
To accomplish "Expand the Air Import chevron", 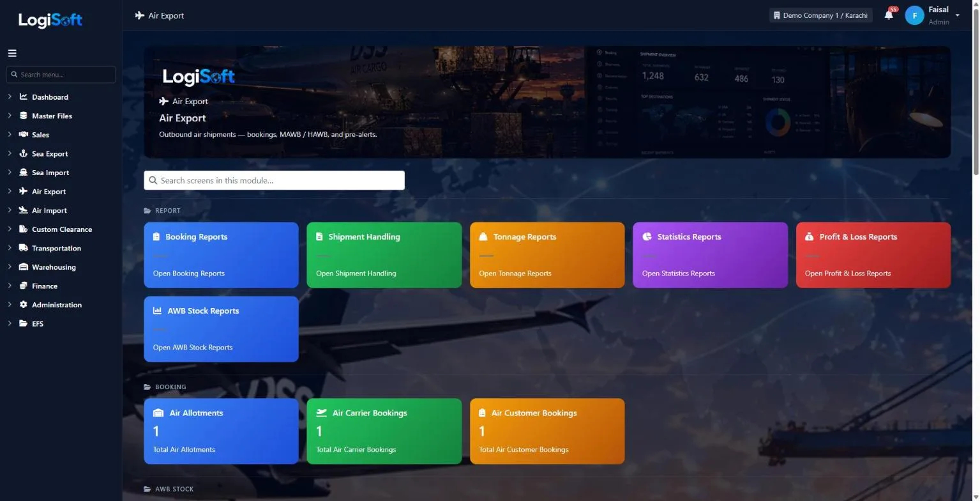I will (10, 210).
